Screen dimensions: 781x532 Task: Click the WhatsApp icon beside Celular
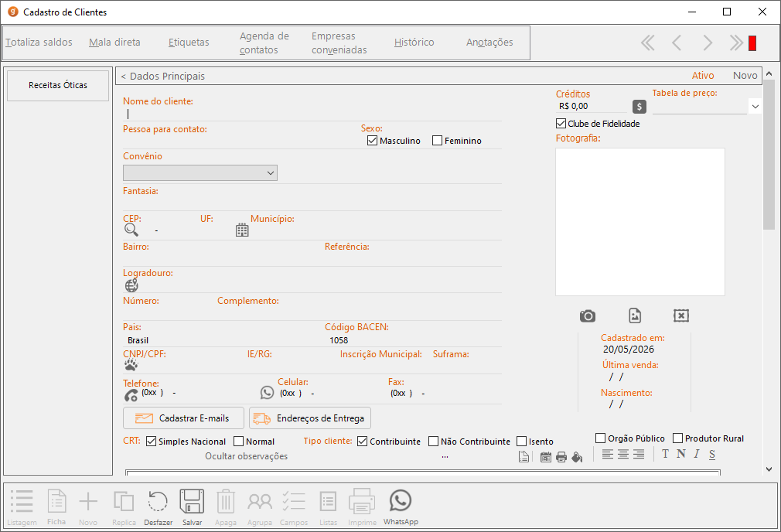point(267,393)
